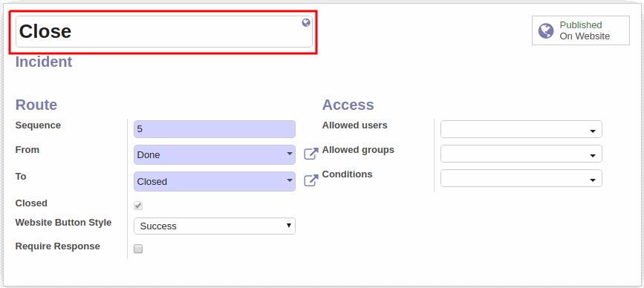Open external link icon next to To field
Viewport: 644px width, 288px height.
coord(311,180)
